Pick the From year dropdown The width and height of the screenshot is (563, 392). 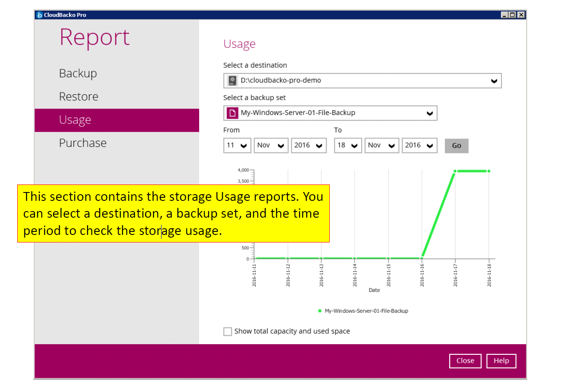pos(308,146)
